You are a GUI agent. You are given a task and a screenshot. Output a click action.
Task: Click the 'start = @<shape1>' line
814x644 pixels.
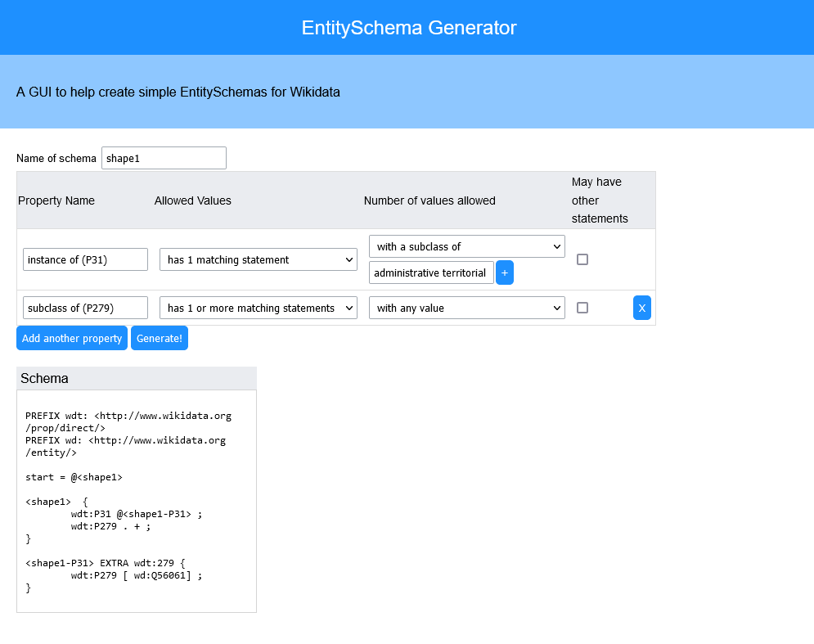[x=74, y=477]
